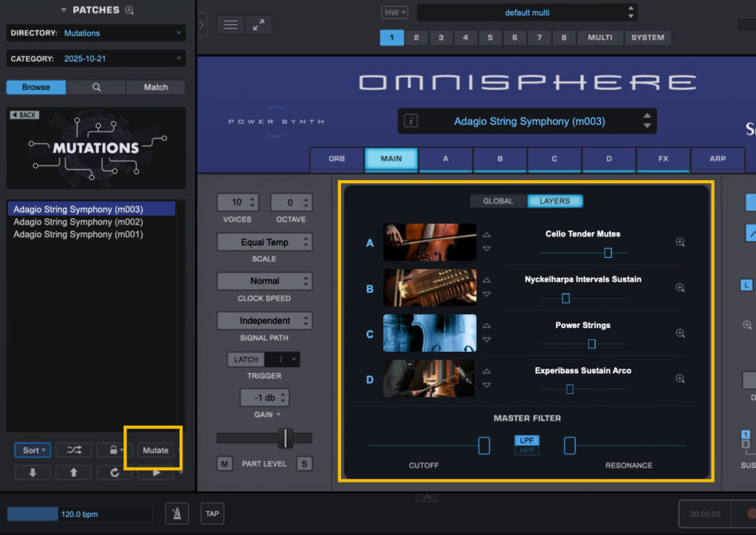Viewport: 756px width, 535px height.
Task: Click the metronome icon near the tempo display
Action: pyautogui.click(x=176, y=513)
